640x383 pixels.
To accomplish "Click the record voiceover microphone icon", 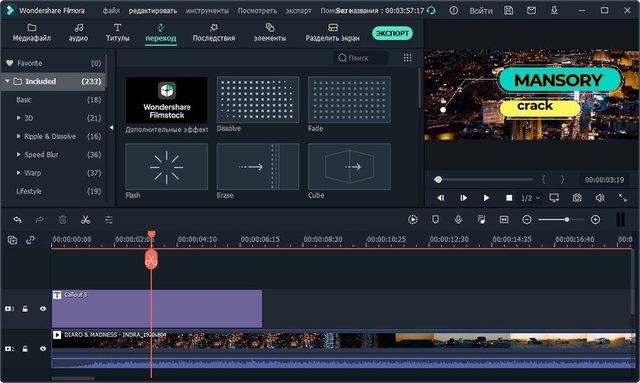I will click(458, 220).
